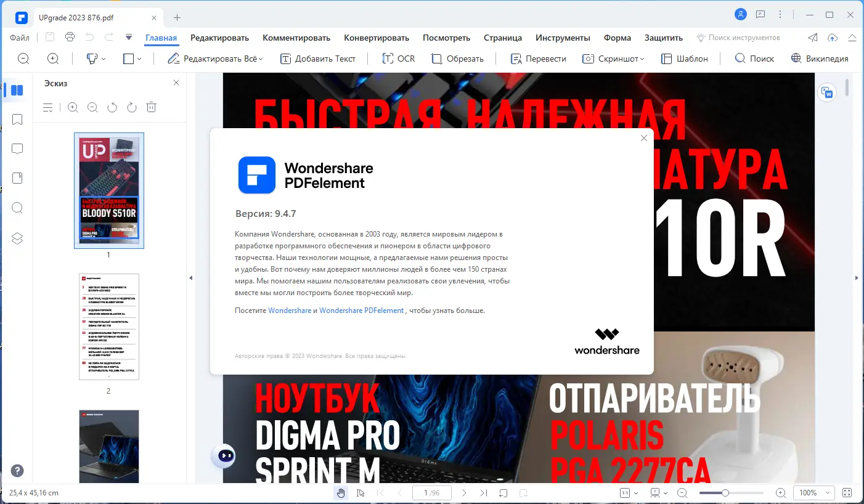Viewport: 864px width, 504px height.
Task: Switch to the Страница tab
Action: 503,38
